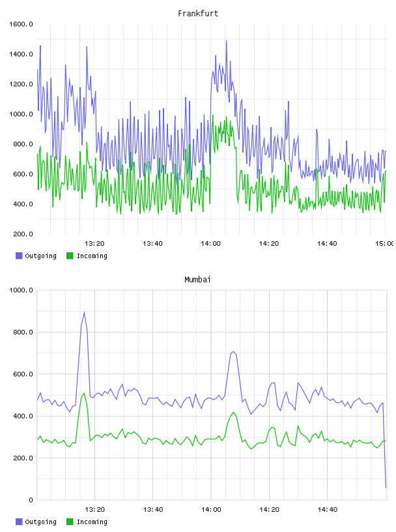Click the 800.0 y-axis label in Frankfurt chart
The width and height of the screenshot is (396, 532).
pos(23,144)
